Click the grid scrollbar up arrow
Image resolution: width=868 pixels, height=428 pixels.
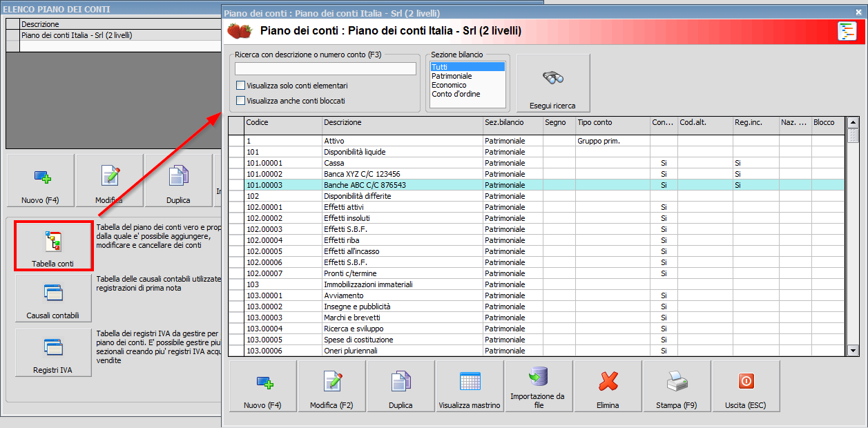click(853, 123)
